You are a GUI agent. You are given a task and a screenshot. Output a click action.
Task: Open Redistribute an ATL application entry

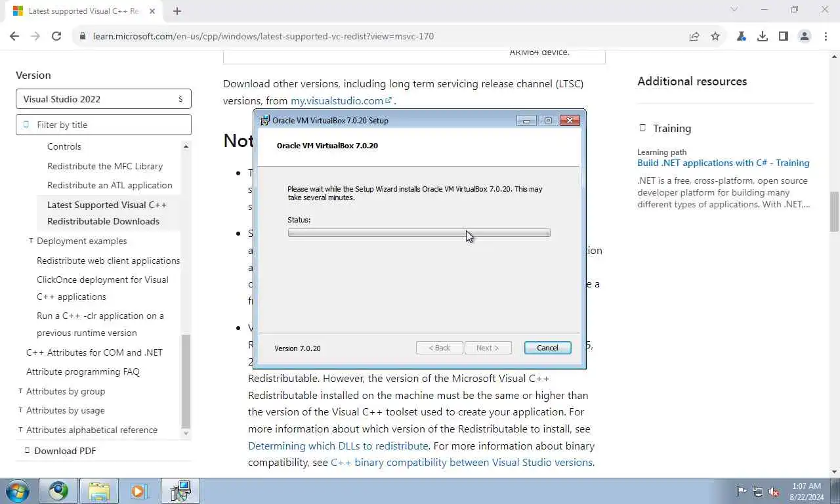pos(110,185)
